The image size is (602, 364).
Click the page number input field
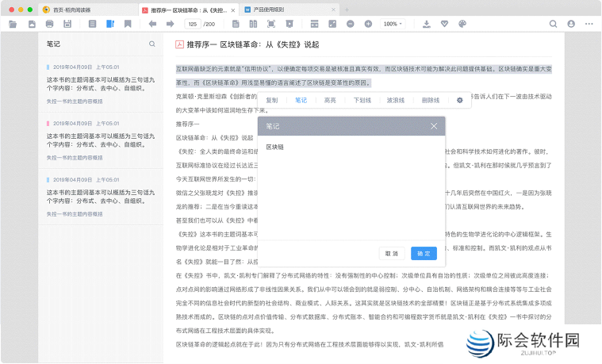click(193, 24)
